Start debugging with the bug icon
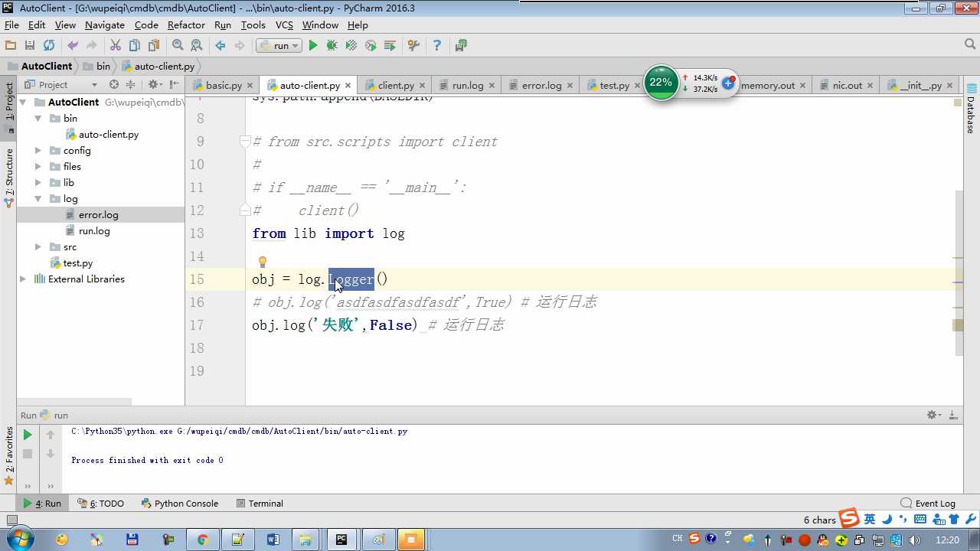980x551 pixels. [x=332, y=46]
